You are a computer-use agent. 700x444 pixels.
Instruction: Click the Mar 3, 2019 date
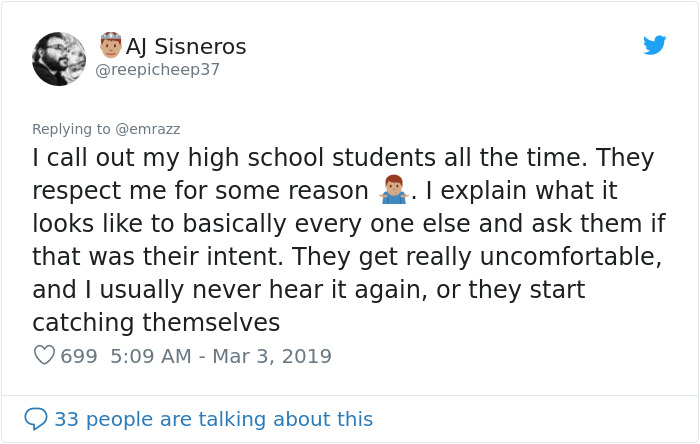(272, 356)
